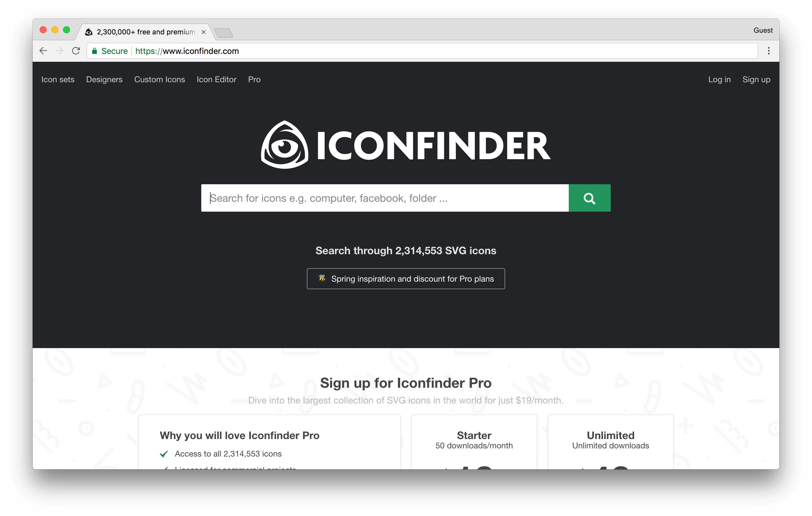Click the reload/refresh icon in browser

tap(76, 51)
